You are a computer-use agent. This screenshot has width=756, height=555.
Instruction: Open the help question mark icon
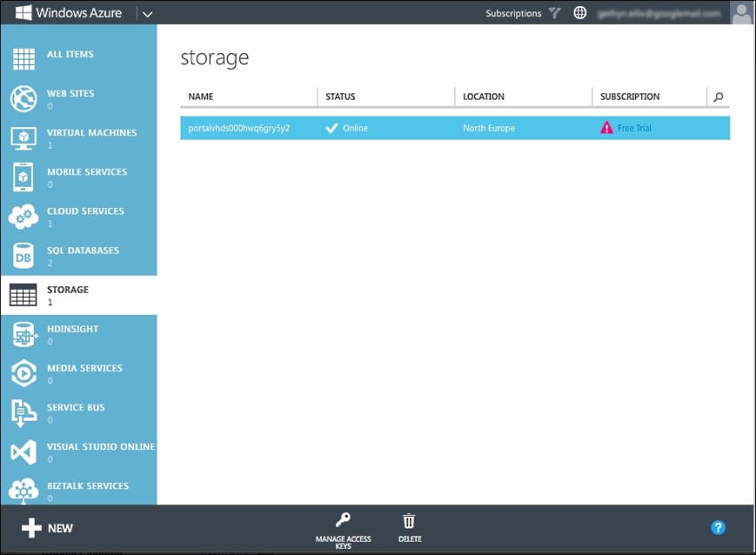tap(718, 527)
